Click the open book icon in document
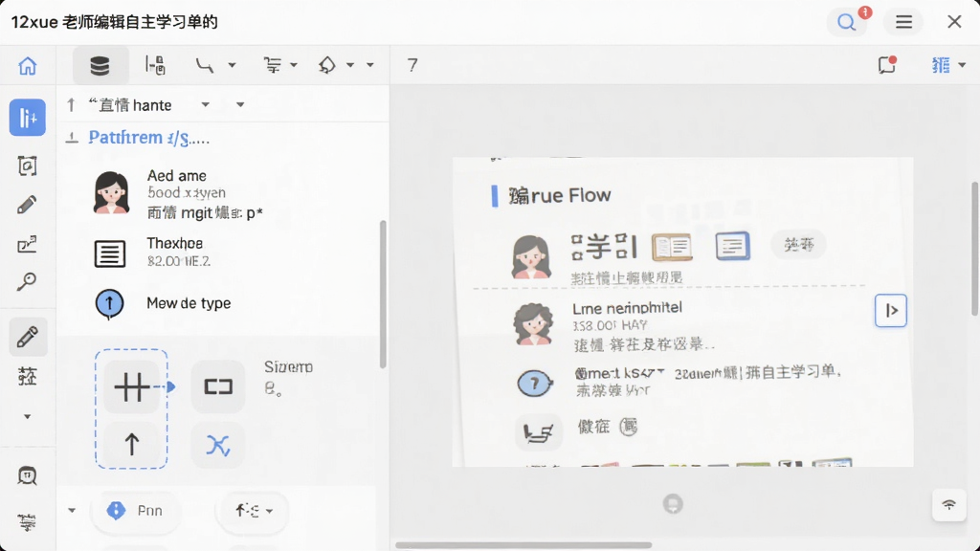Viewport: 980px width, 551px height. pyautogui.click(x=672, y=247)
